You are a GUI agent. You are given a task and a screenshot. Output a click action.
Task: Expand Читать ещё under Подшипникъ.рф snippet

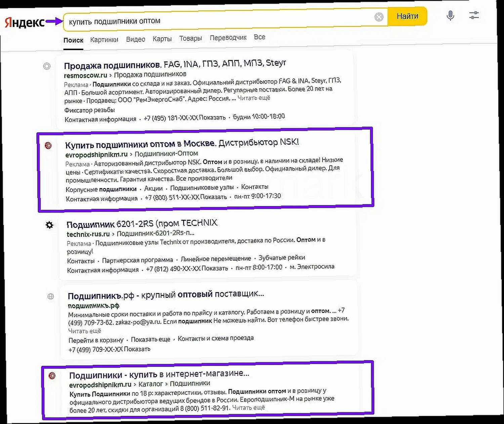click(x=84, y=331)
